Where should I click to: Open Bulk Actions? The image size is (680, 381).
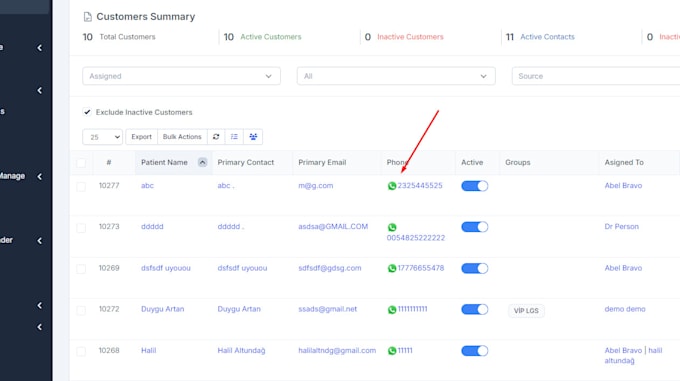coord(182,137)
